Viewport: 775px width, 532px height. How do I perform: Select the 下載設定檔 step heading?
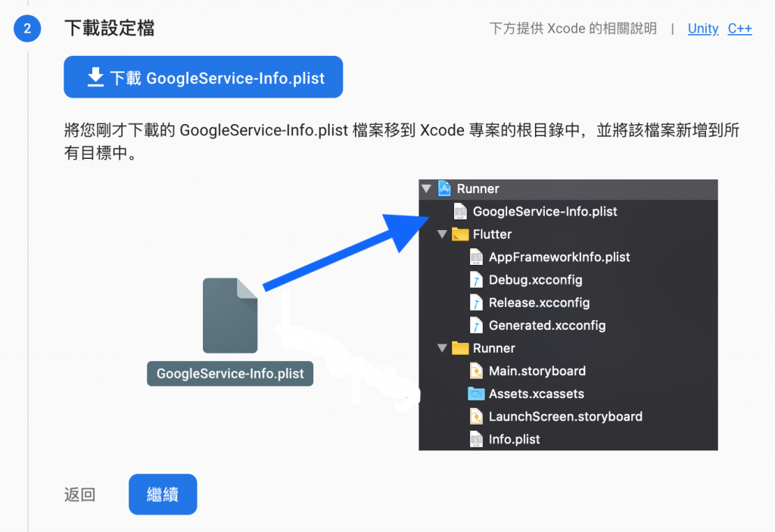point(109,28)
